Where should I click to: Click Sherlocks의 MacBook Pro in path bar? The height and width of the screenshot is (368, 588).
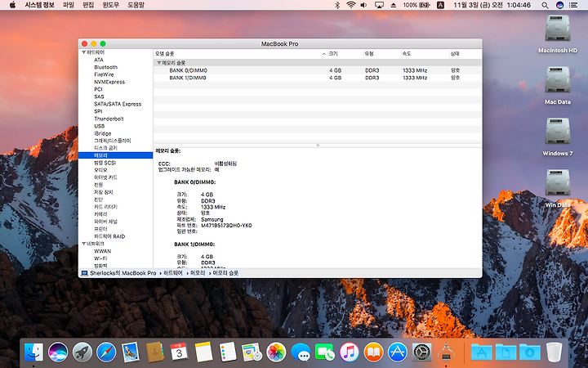tap(123, 273)
